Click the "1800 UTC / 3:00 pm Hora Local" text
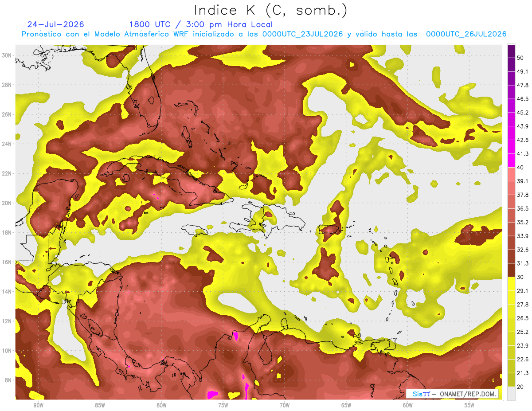The height and width of the screenshot is (411, 532). pos(201,24)
